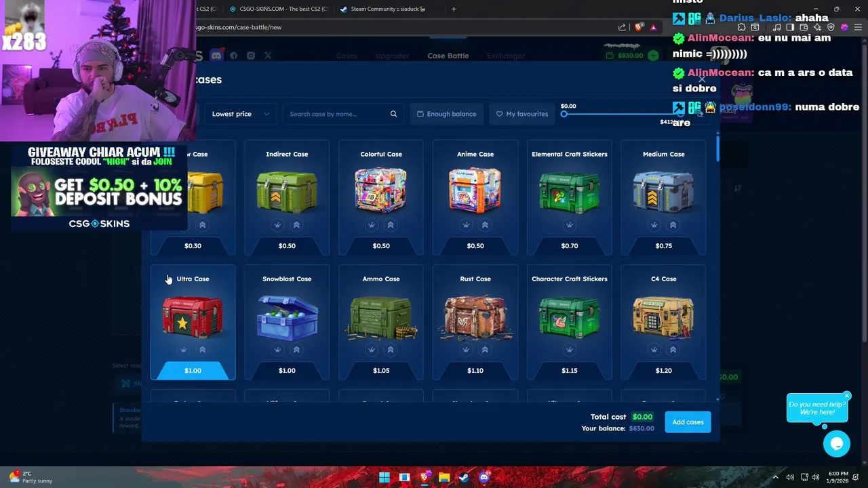Image resolution: width=868 pixels, height=488 pixels.
Task: Open File Explorer from taskbar
Action: (x=444, y=477)
